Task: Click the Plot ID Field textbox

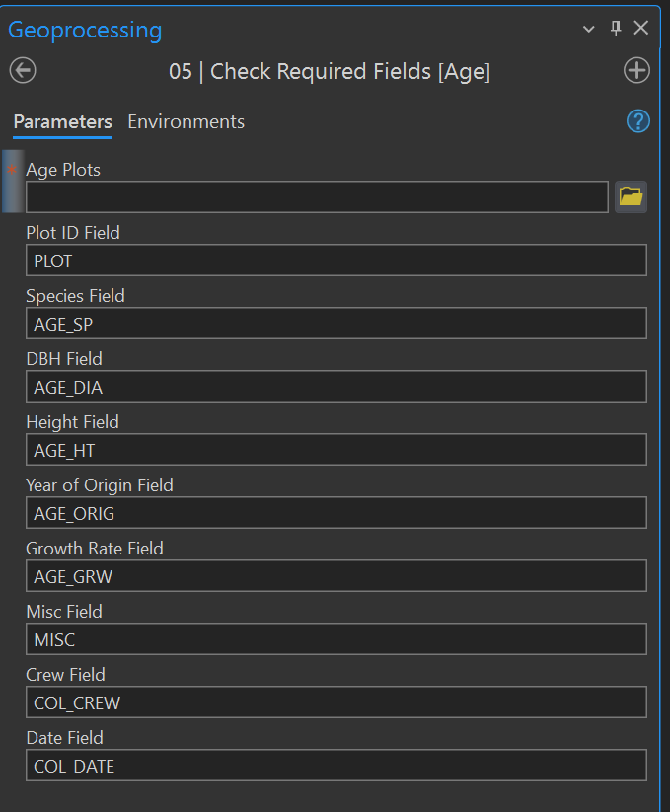Action: tap(335, 260)
